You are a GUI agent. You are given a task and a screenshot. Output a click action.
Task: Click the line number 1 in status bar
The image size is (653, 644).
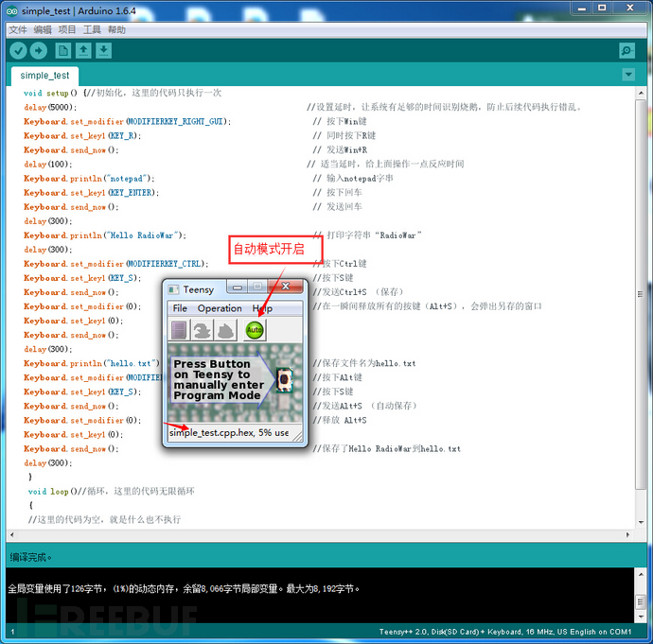(12, 632)
